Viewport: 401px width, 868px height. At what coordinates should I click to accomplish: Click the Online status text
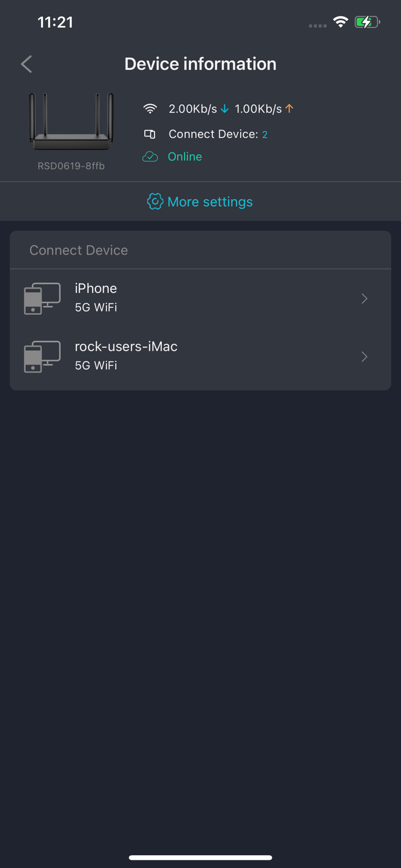click(184, 156)
